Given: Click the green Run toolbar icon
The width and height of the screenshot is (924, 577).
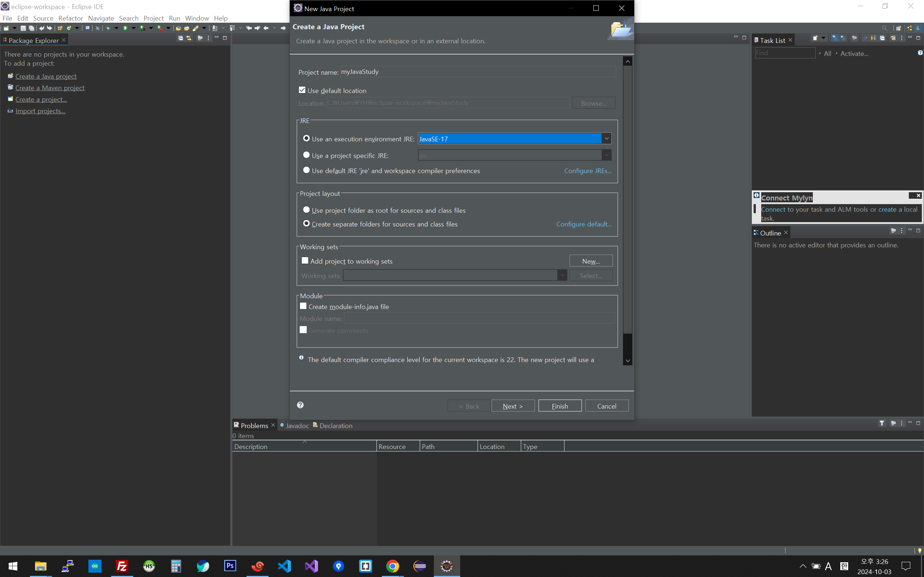Looking at the screenshot, I should 125,28.
